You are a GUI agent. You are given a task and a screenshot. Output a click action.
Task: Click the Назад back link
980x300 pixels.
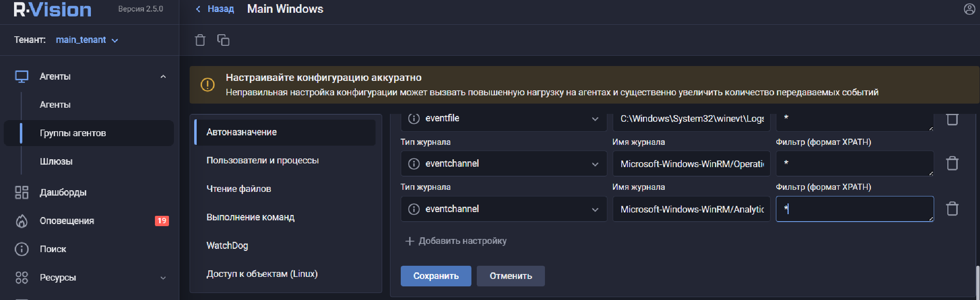pyautogui.click(x=215, y=9)
